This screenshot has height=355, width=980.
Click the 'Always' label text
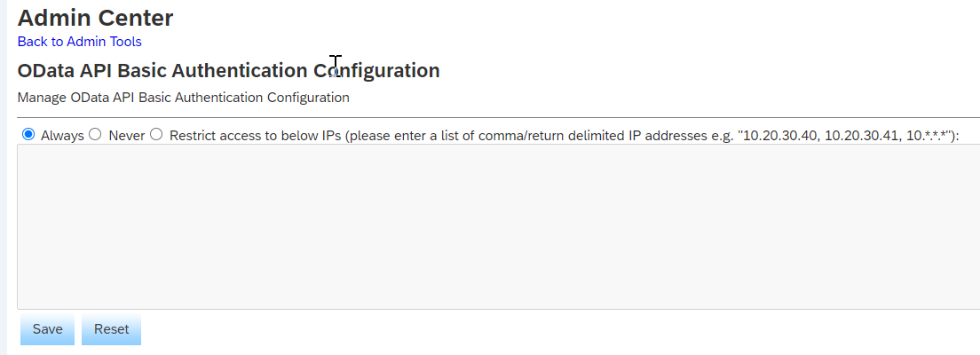[62, 136]
